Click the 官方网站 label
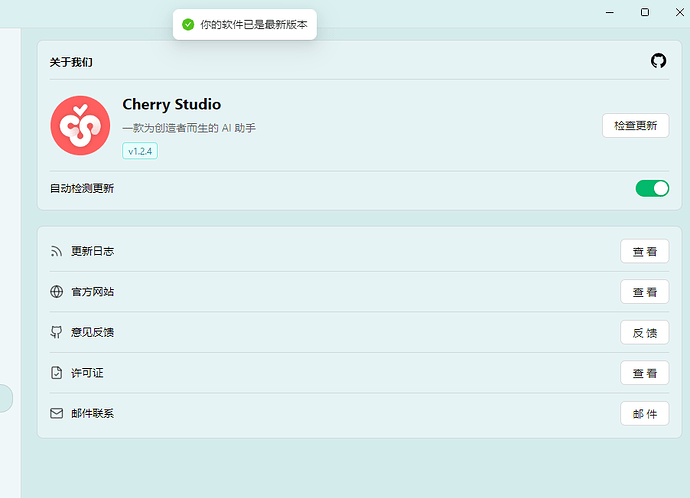Image resolution: width=690 pixels, height=498 pixels. 92,292
